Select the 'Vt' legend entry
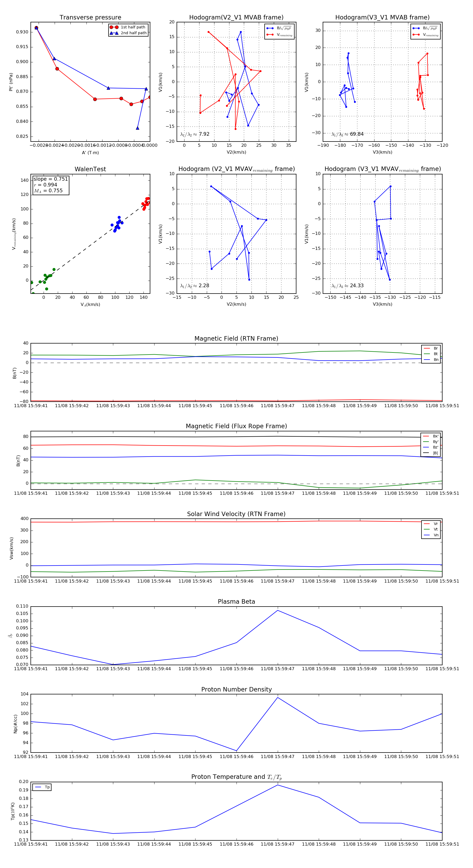 (431, 529)
